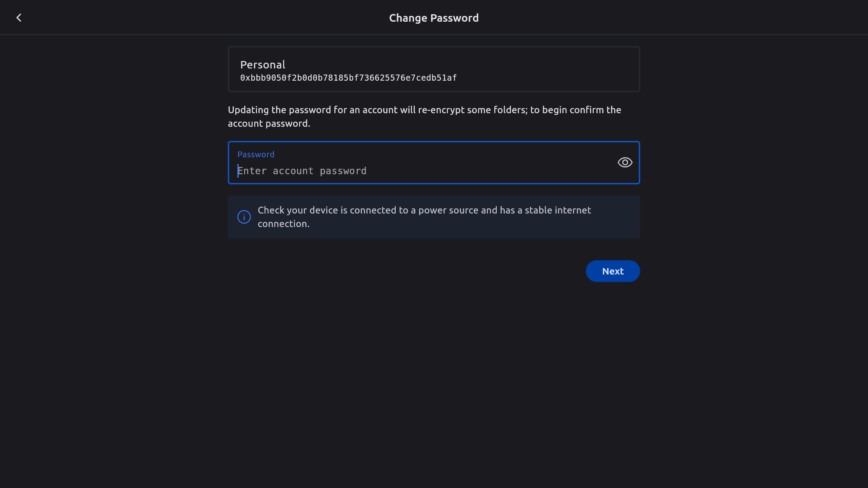Go back using the header arrow
The width and height of the screenshot is (868, 488).
19,18
